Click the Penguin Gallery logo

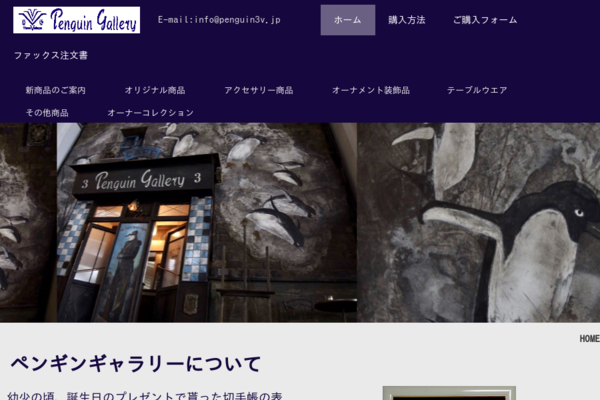[77, 20]
